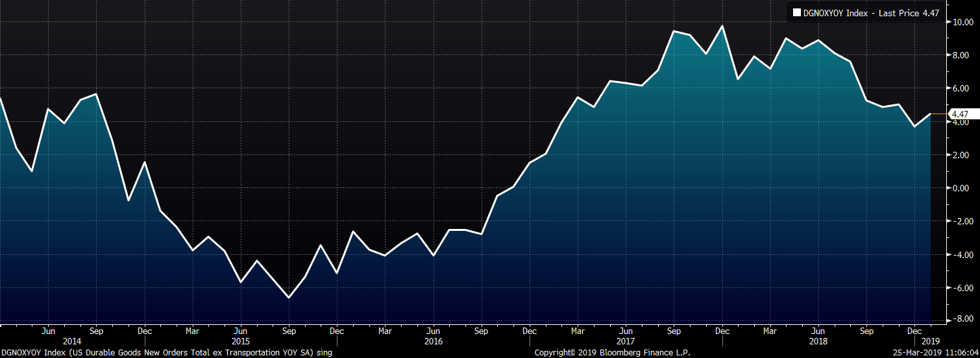The height and width of the screenshot is (358, 980).
Task: Select the 2016 year label on the x-axis
Action: click(433, 341)
